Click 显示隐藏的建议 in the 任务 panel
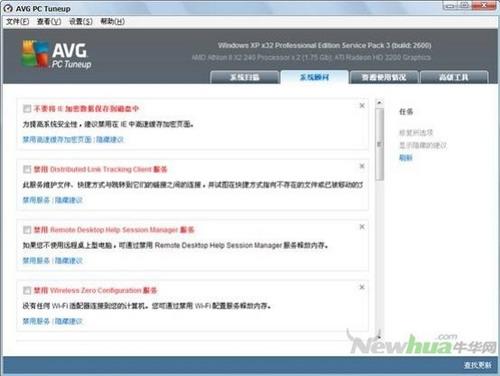 (423, 145)
